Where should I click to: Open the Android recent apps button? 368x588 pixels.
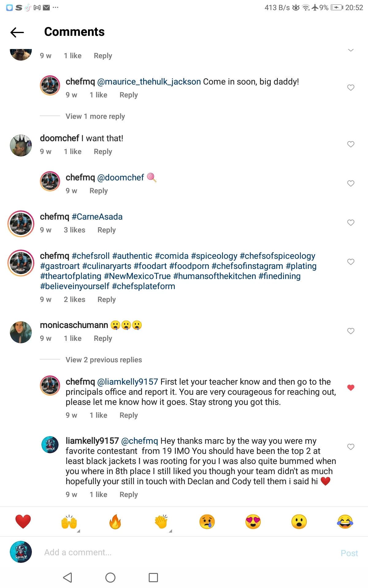pyautogui.click(x=152, y=577)
